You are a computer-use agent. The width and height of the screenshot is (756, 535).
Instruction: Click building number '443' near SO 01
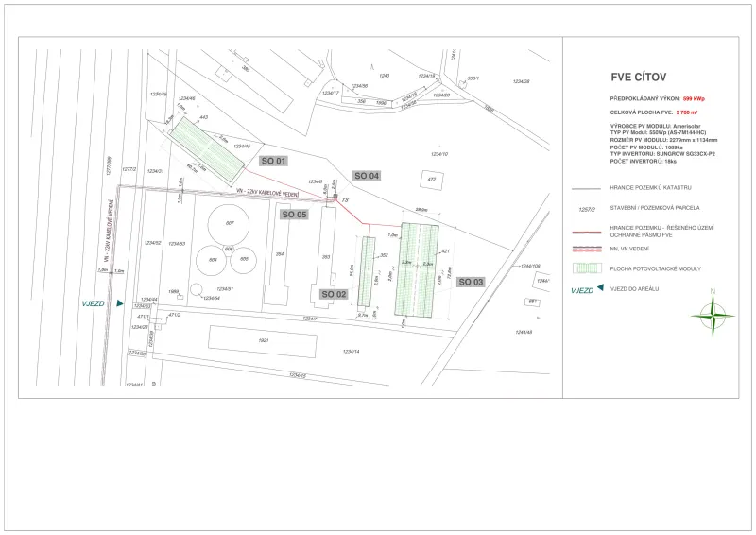(203, 117)
